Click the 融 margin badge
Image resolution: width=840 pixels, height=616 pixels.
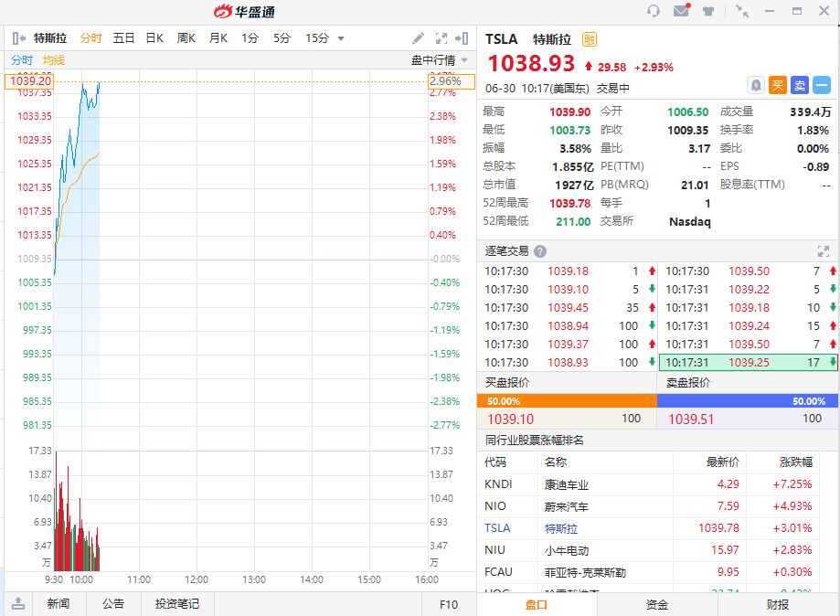coord(590,39)
